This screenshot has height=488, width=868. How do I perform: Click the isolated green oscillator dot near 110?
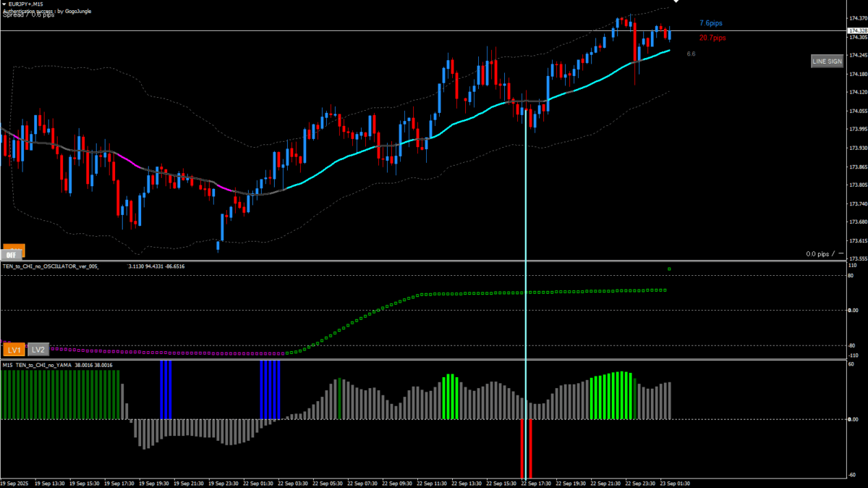669,269
